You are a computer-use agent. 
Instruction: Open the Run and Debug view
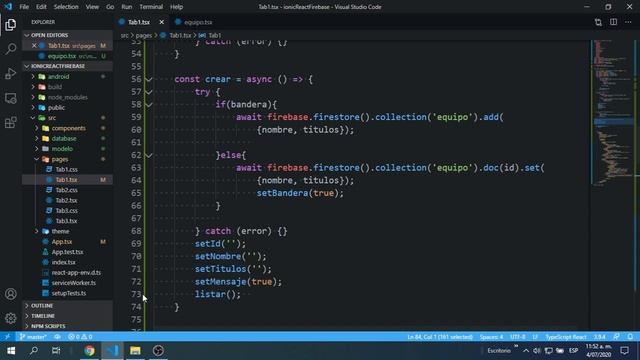pyautogui.click(x=11, y=73)
